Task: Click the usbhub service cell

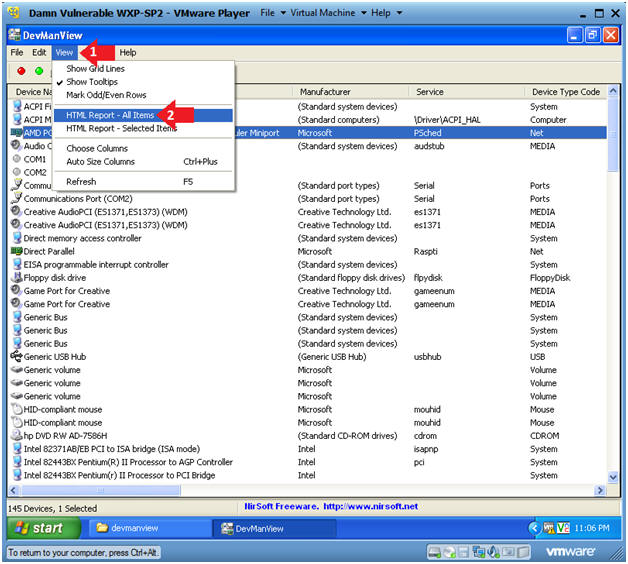Action: pyautogui.click(x=427, y=357)
